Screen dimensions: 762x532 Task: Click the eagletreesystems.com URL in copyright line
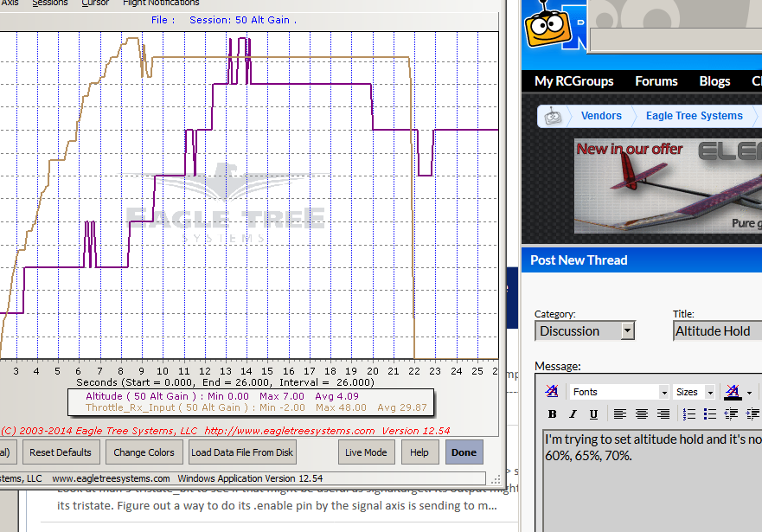coord(290,431)
